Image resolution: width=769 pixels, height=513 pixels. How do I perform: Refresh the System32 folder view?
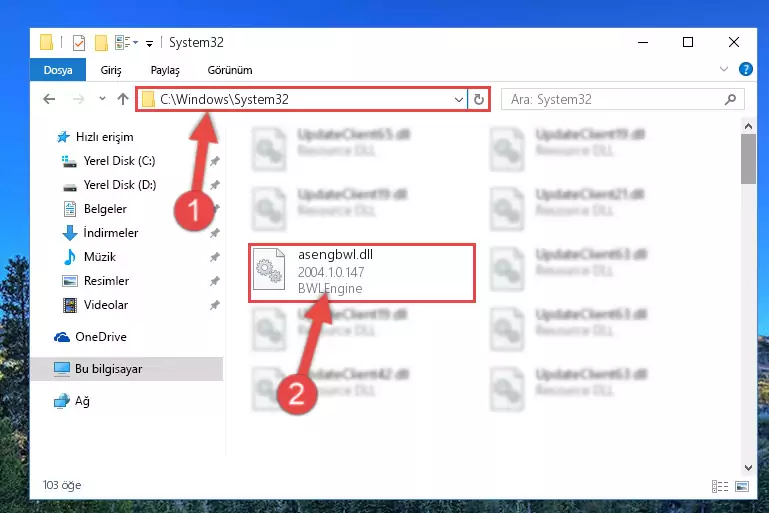click(479, 100)
